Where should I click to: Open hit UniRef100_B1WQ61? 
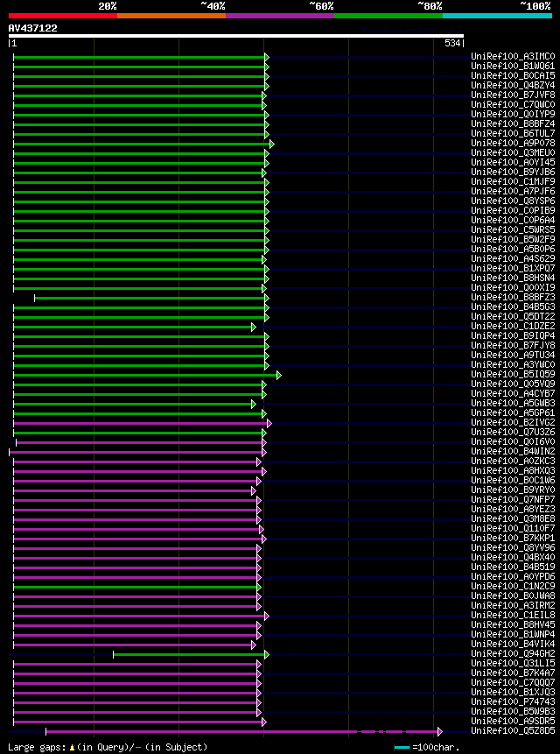point(513,67)
